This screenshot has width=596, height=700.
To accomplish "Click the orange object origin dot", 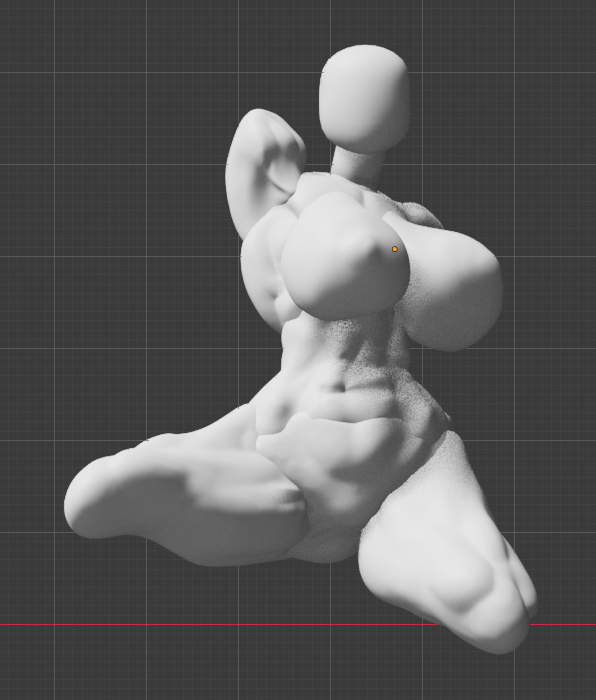I will point(395,249).
